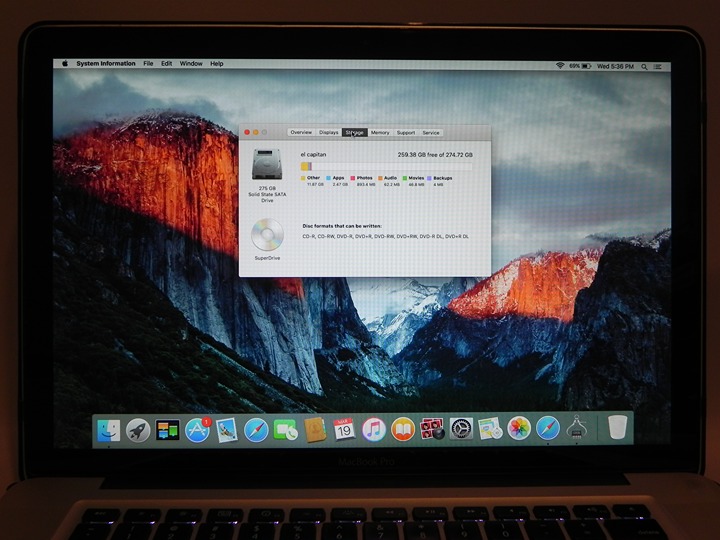
Task: Open Contacts address book icon
Action: click(x=315, y=430)
